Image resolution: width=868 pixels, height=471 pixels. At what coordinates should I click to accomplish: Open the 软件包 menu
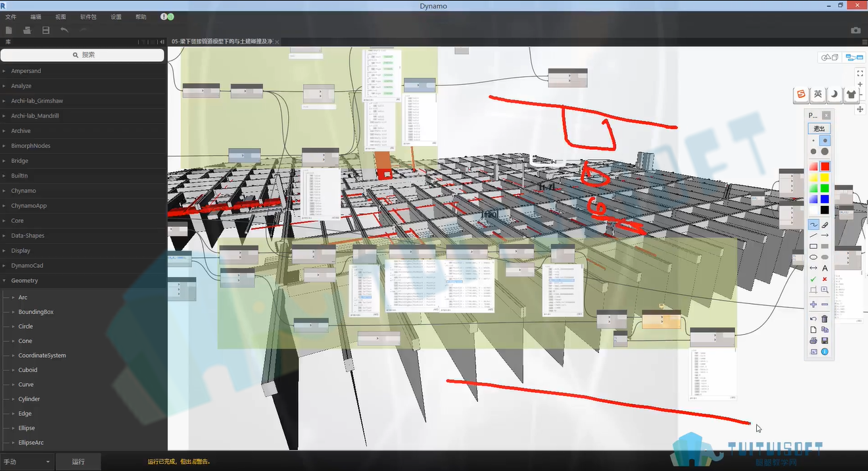(x=87, y=16)
